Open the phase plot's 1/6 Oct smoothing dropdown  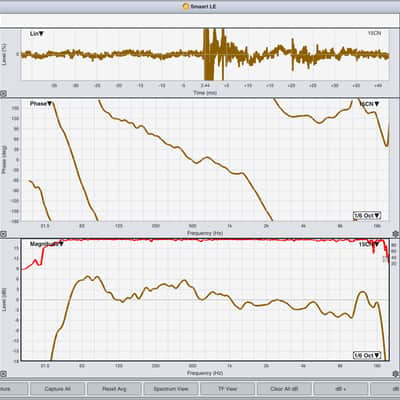367,216
